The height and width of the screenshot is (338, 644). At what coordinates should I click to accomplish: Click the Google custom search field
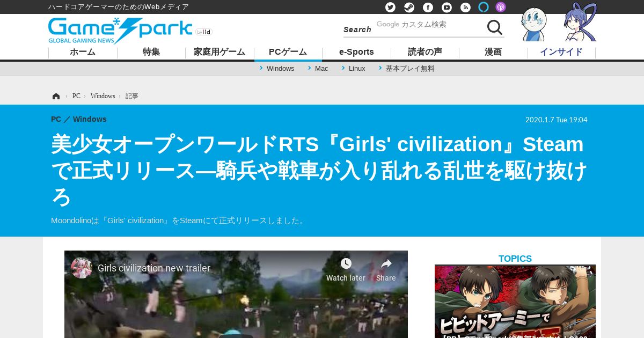[429, 25]
